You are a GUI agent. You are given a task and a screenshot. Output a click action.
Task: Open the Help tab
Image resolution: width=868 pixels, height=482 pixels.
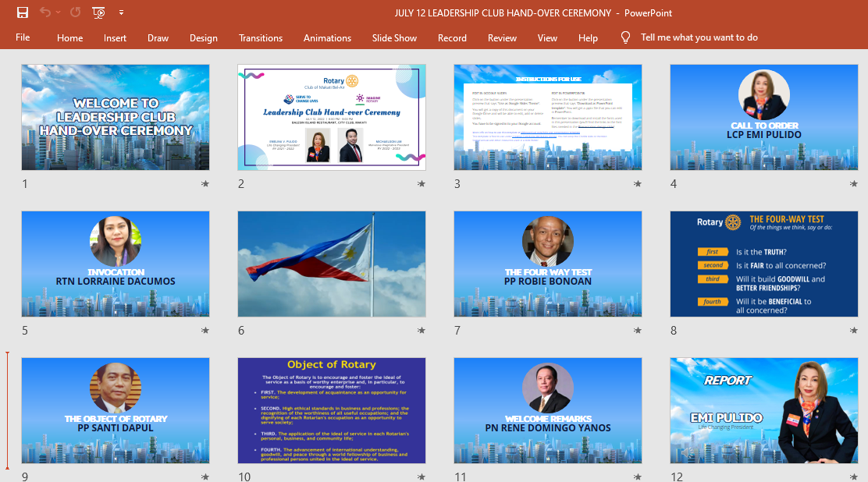pos(588,37)
